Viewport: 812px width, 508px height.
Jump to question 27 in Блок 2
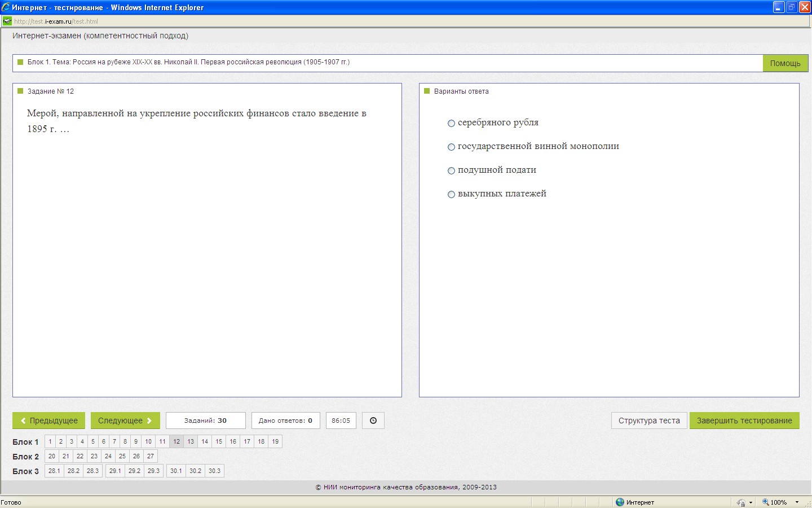[151, 456]
